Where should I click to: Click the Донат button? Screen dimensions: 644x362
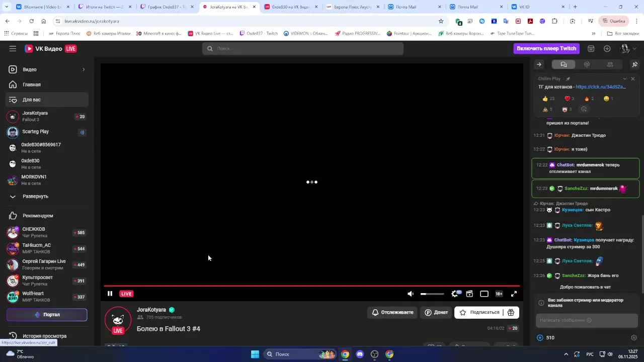[436, 312]
